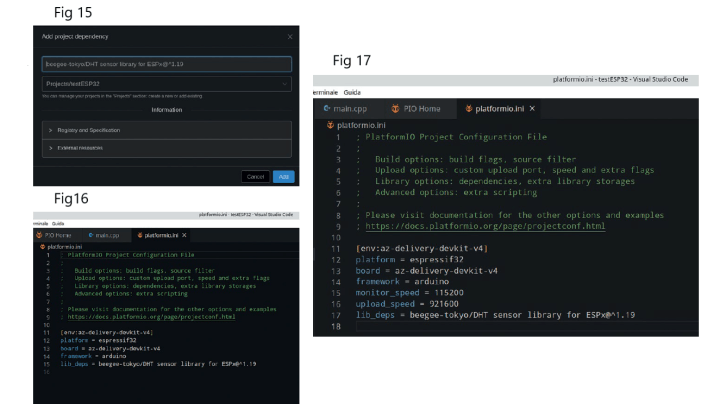This screenshot has height=404, width=720.
Task: Click the C++ file icon on Fig 17 main.cpp tab
Action: (326, 108)
